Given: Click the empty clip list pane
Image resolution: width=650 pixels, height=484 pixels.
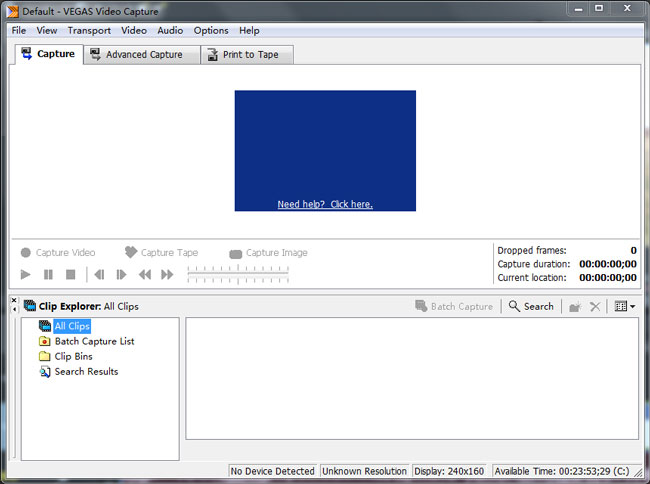Looking at the screenshot, I should (412, 379).
